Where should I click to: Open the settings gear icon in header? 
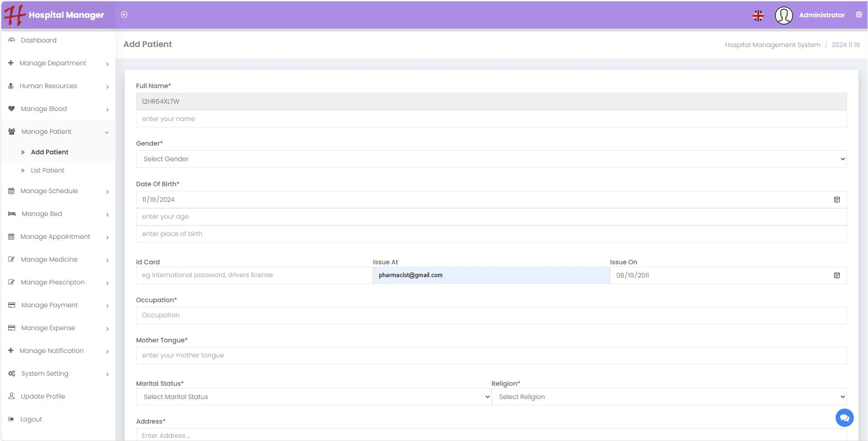pyautogui.click(x=859, y=15)
